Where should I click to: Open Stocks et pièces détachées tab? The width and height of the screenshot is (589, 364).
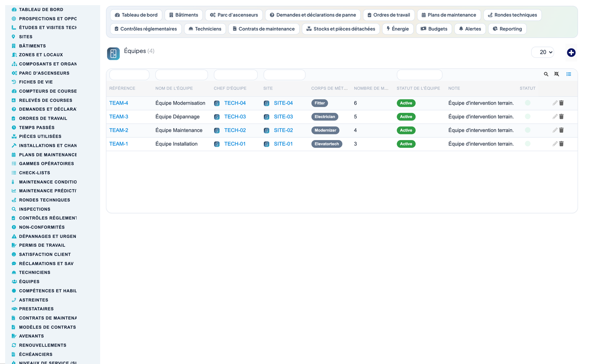point(341,29)
